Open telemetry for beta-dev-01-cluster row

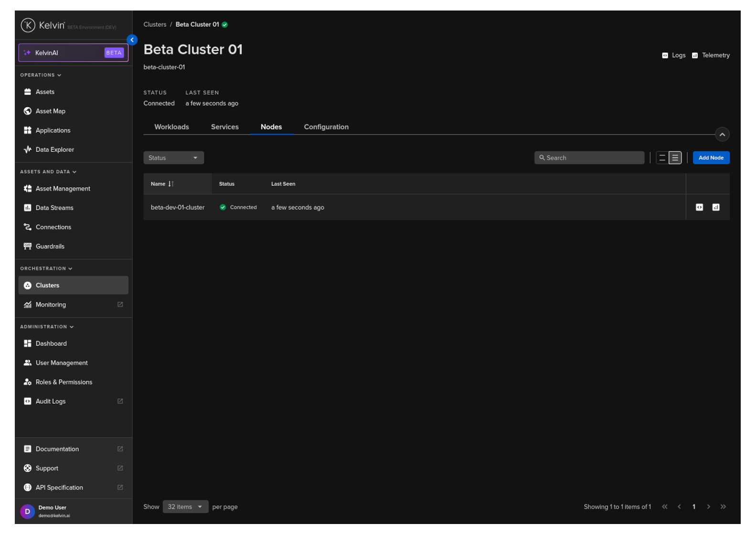coord(715,207)
